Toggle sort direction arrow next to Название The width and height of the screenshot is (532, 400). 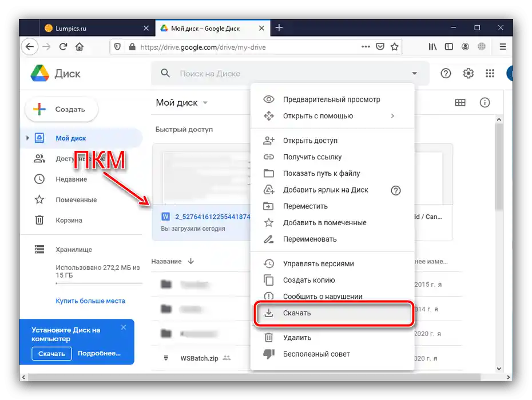191,261
